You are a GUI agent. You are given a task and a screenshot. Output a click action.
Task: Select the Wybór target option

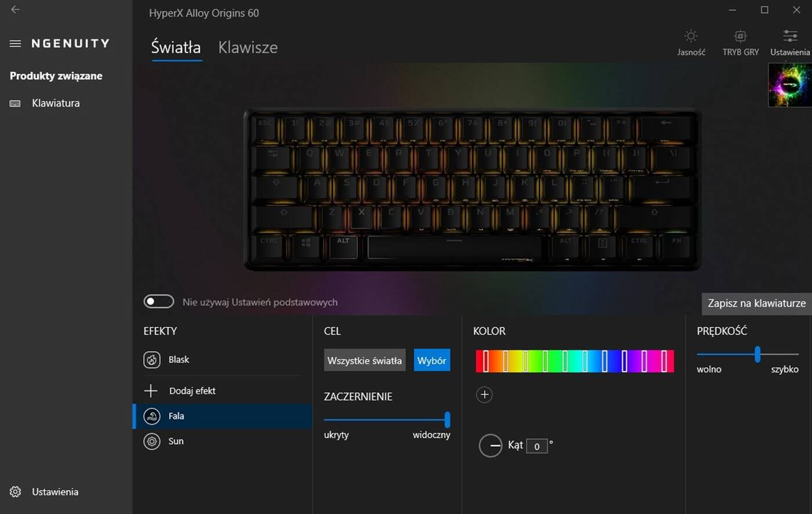432,360
